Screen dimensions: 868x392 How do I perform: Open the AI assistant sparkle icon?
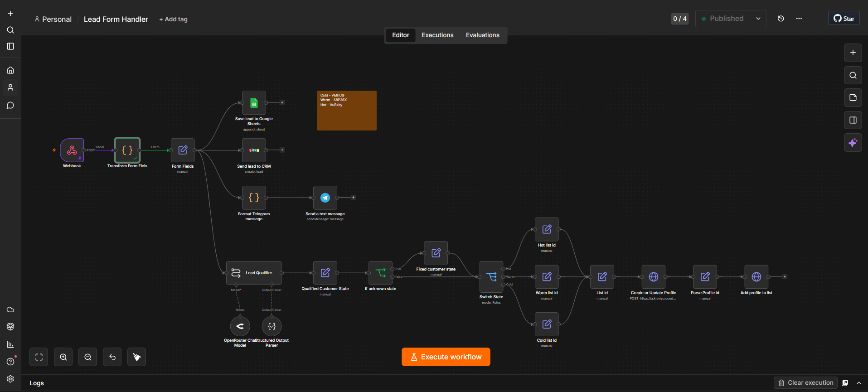click(853, 143)
